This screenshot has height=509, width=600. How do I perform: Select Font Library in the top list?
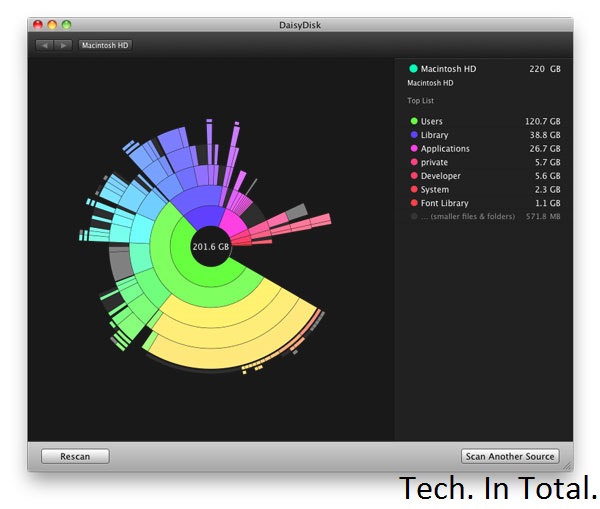tap(485, 203)
